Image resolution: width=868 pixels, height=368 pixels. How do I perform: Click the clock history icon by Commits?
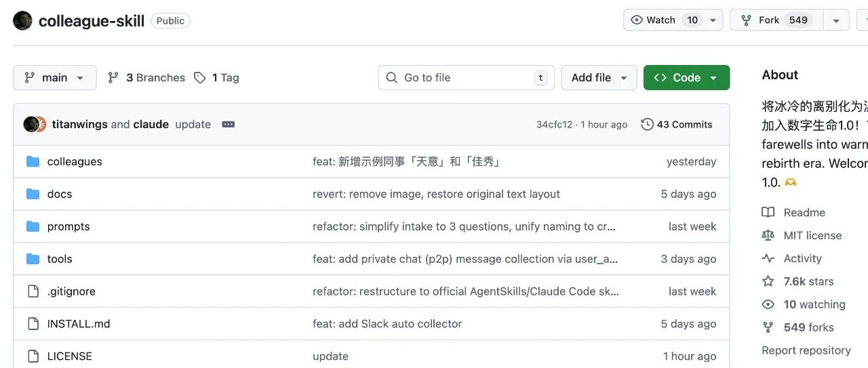(647, 124)
